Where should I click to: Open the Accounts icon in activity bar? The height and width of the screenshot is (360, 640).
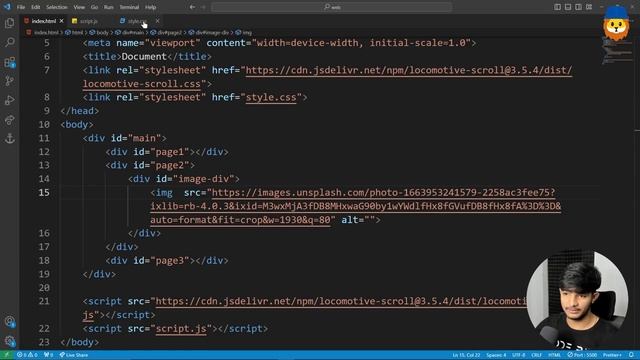[x=9, y=322]
